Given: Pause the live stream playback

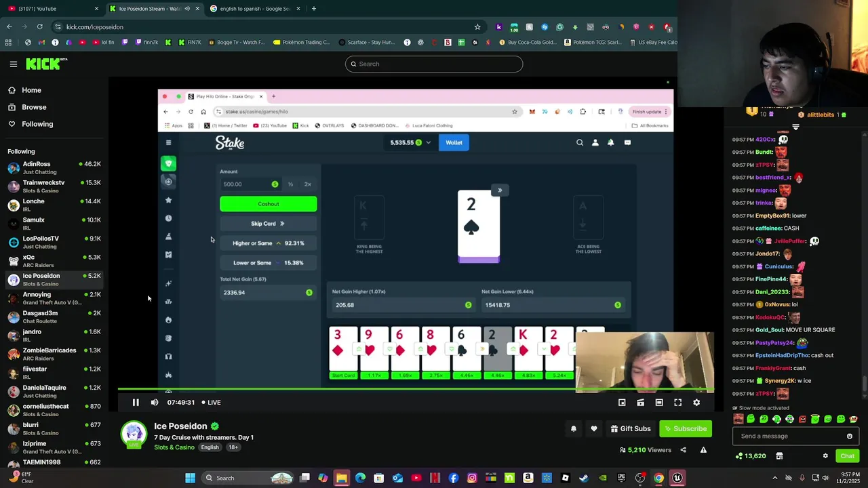Looking at the screenshot, I should click(136, 403).
